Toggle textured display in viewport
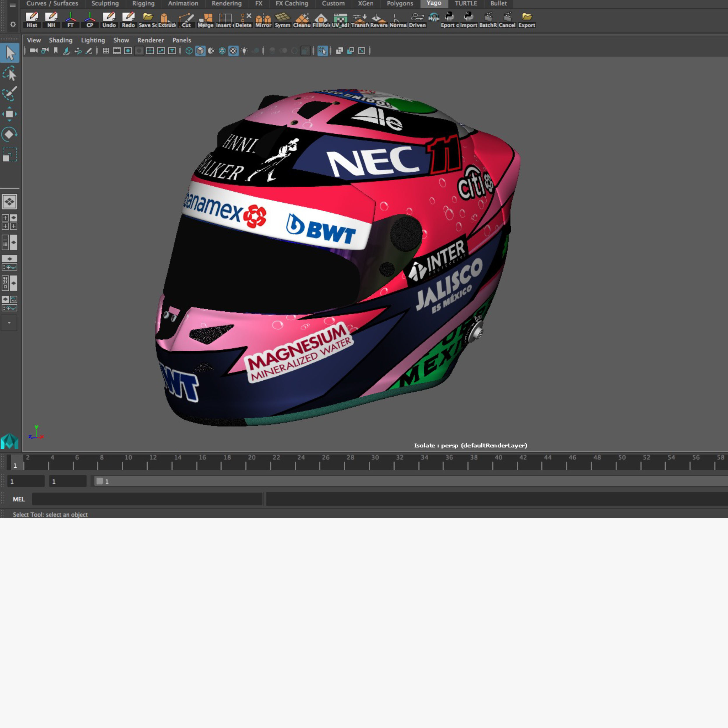The height and width of the screenshot is (728, 728). click(234, 50)
